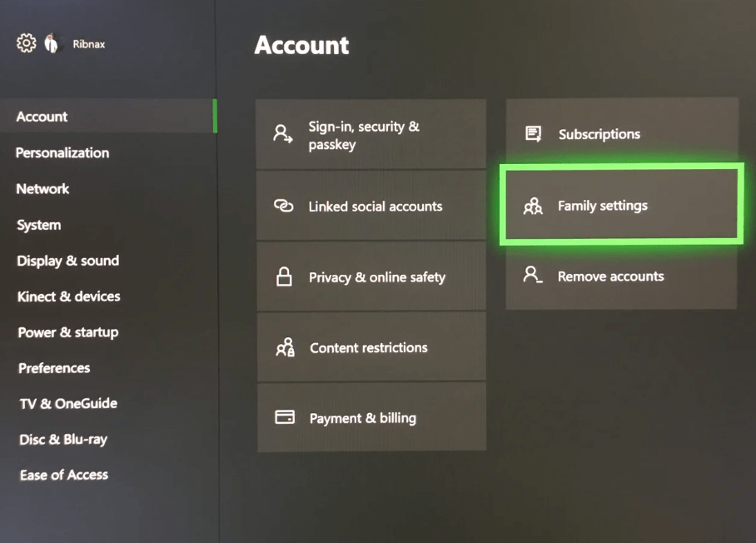Navigate to Ease of Access settings

[x=64, y=476]
